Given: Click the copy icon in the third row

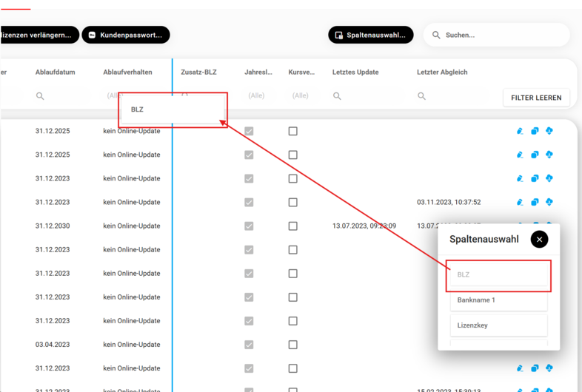Looking at the screenshot, I should point(535,178).
